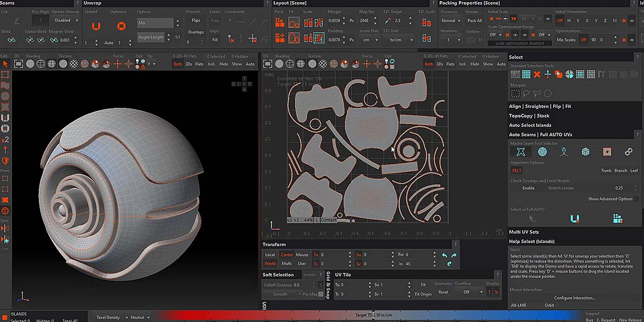Click the circle marquee selection icon
The width and height of the screenshot is (644, 322).
click(x=548, y=93)
